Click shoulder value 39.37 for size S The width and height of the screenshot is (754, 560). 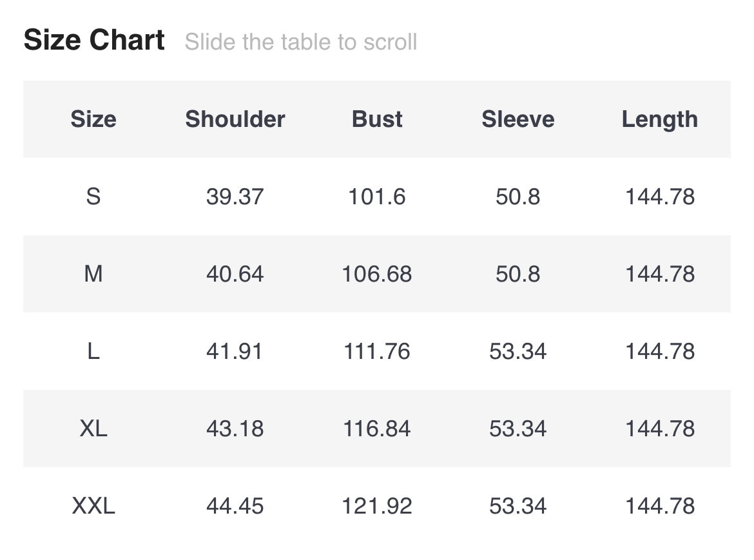point(235,197)
